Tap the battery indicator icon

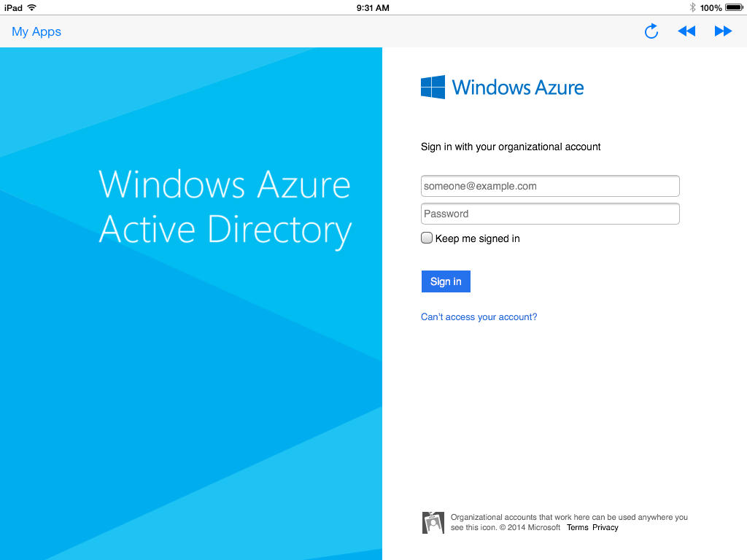(x=734, y=7)
